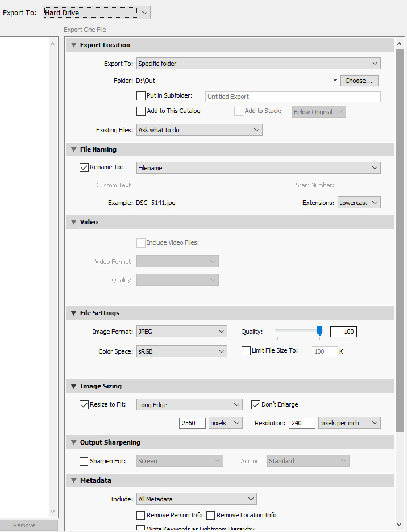
Task: Collapse the Image Sizing section triangle
Action: (74, 386)
